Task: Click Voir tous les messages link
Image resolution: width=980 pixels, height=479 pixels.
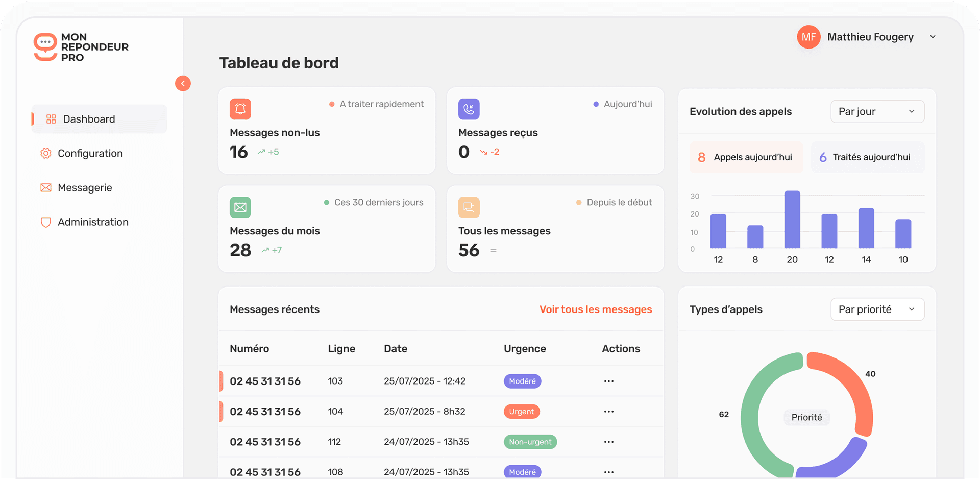Action: tap(595, 309)
